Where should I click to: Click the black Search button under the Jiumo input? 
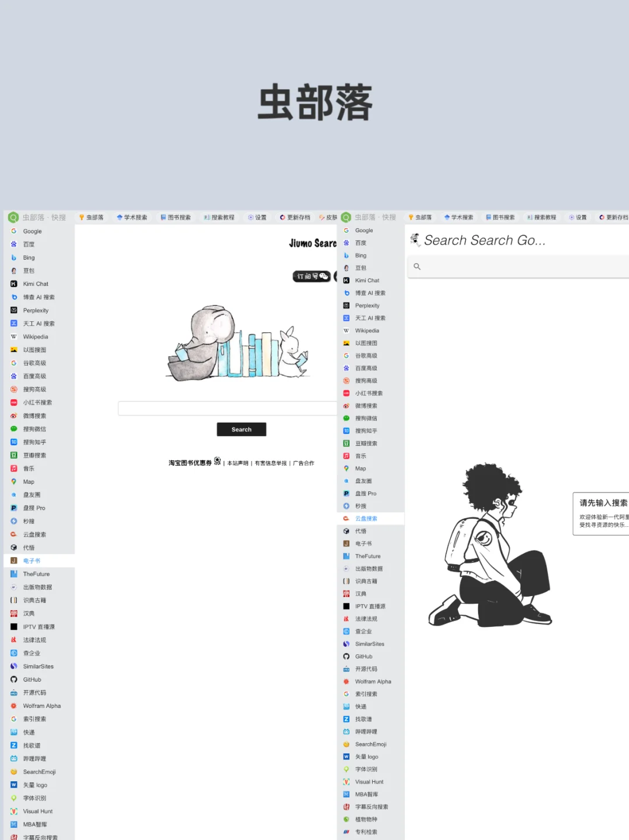(x=241, y=430)
